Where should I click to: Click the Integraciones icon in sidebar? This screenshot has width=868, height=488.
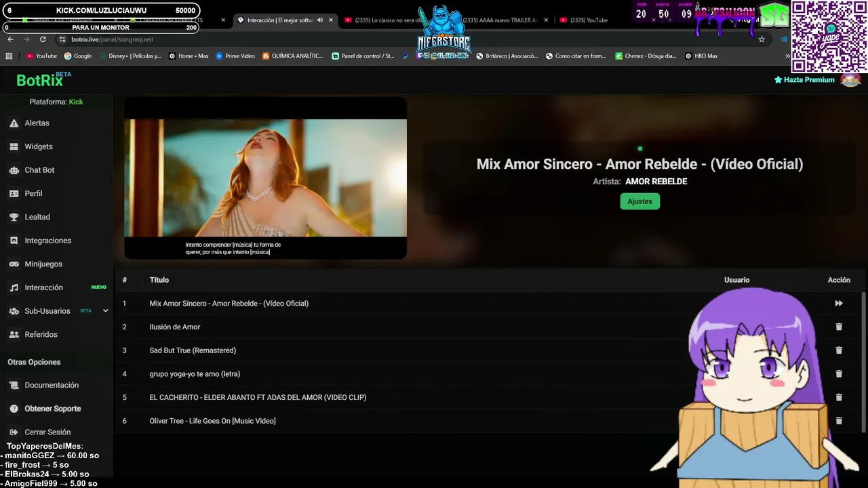[x=14, y=241]
